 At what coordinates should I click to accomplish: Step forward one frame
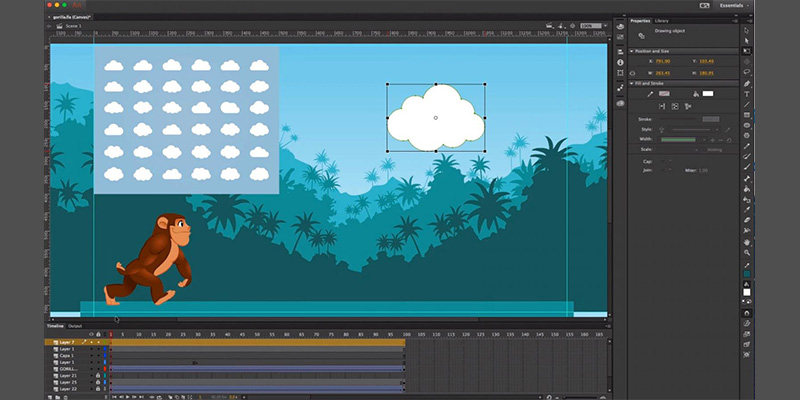coord(134,397)
